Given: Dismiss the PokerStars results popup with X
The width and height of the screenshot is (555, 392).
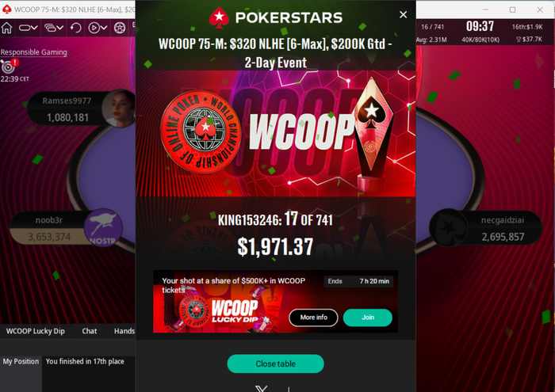Looking at the screenshot, I should point(403,14).
